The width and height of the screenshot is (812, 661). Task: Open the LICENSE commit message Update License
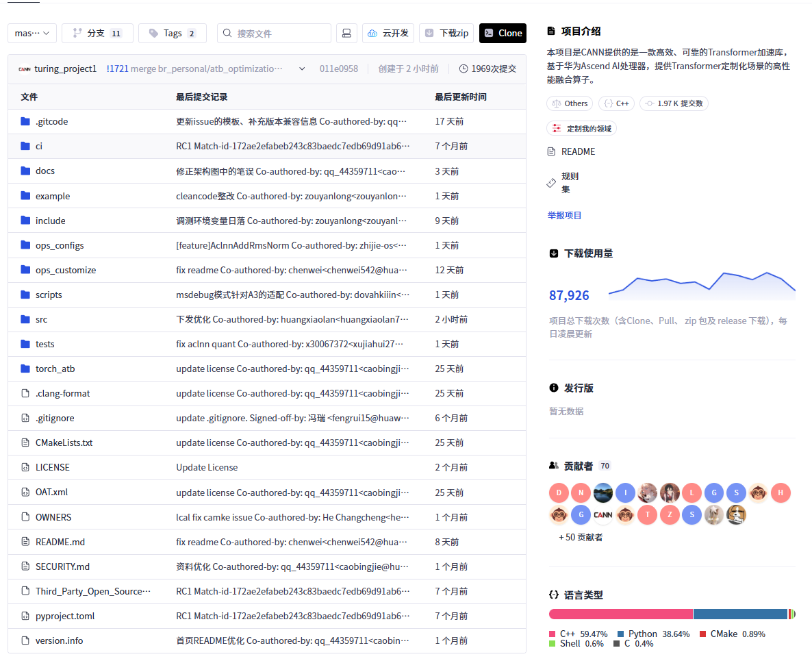207,467
